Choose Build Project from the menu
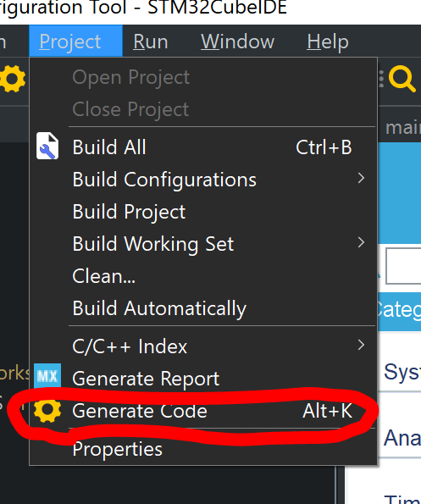The height and width of the screenshot is (504, 421). point(202,212)
